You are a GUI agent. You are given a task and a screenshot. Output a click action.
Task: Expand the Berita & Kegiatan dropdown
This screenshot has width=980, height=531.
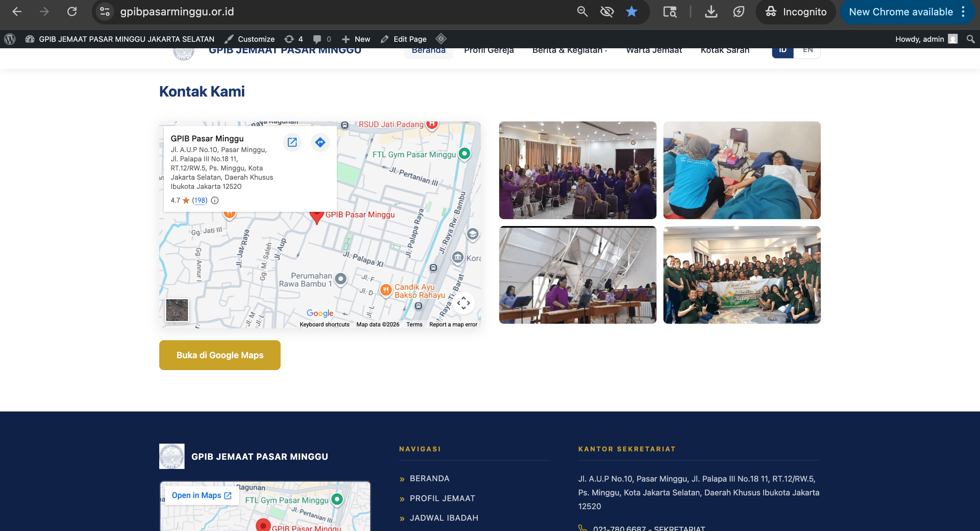(569, 51)
